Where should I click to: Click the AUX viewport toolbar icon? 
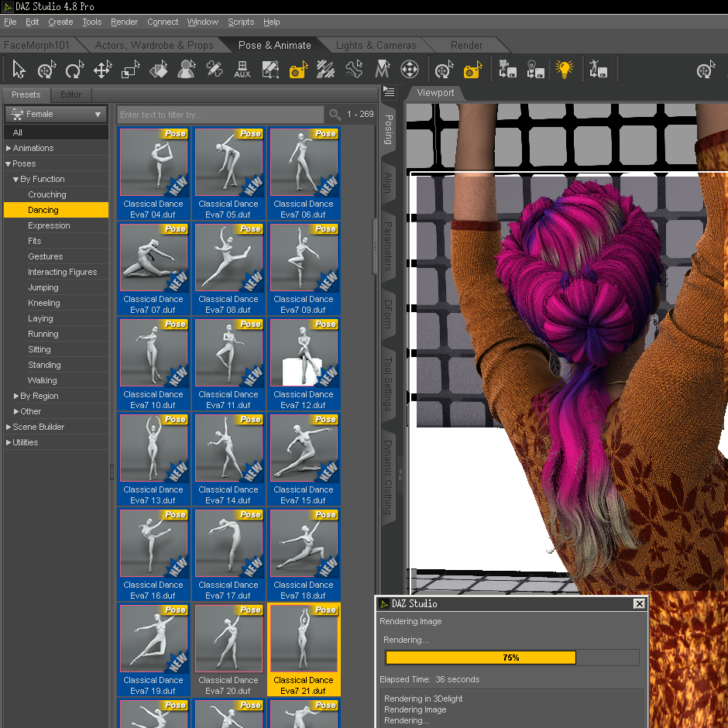coord(242,70)
